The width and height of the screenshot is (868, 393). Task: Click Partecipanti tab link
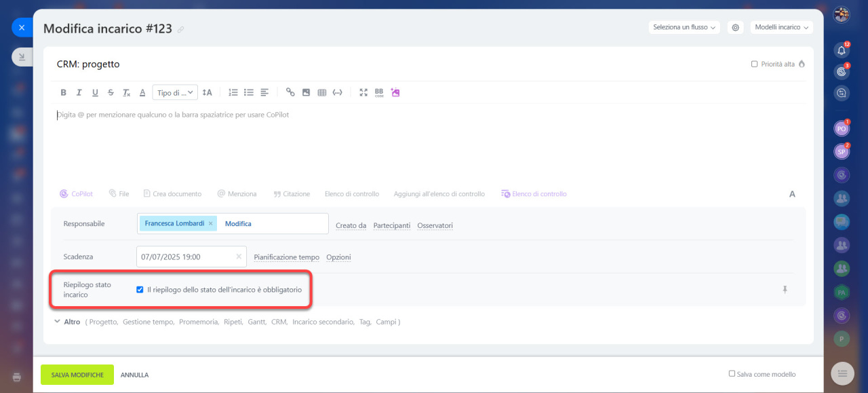(392, 225)
